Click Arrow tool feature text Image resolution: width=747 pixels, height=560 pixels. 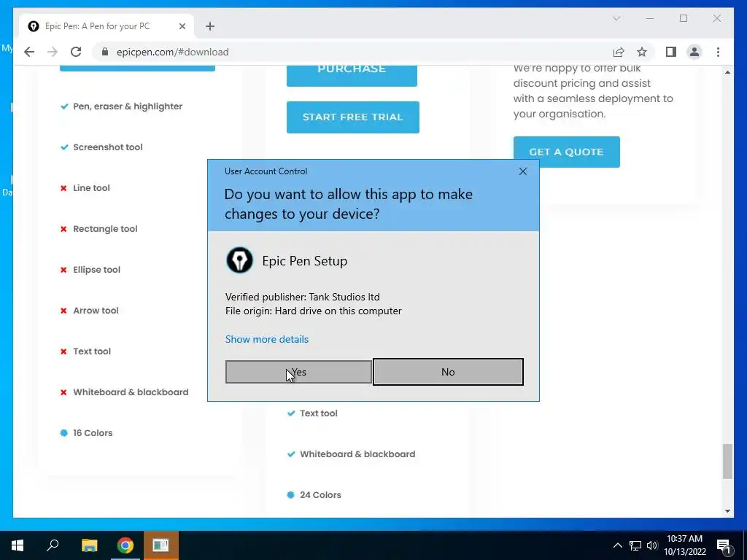(x=96, y=311)
